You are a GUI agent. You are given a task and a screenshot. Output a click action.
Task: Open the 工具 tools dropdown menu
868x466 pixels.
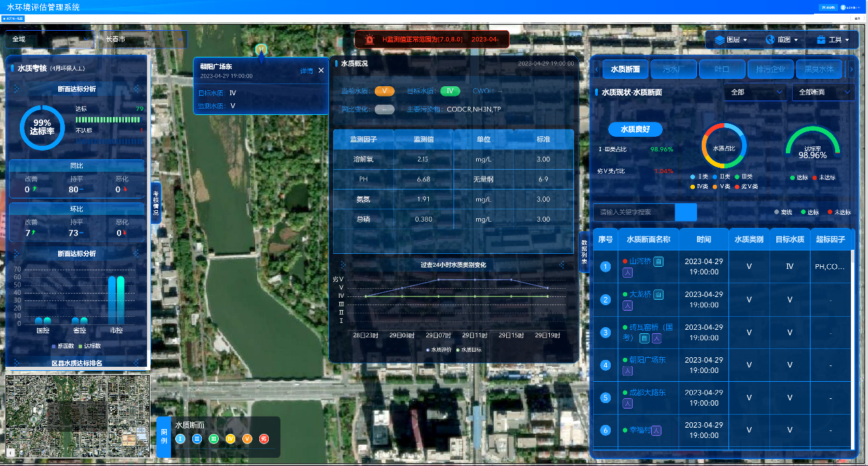833,40
